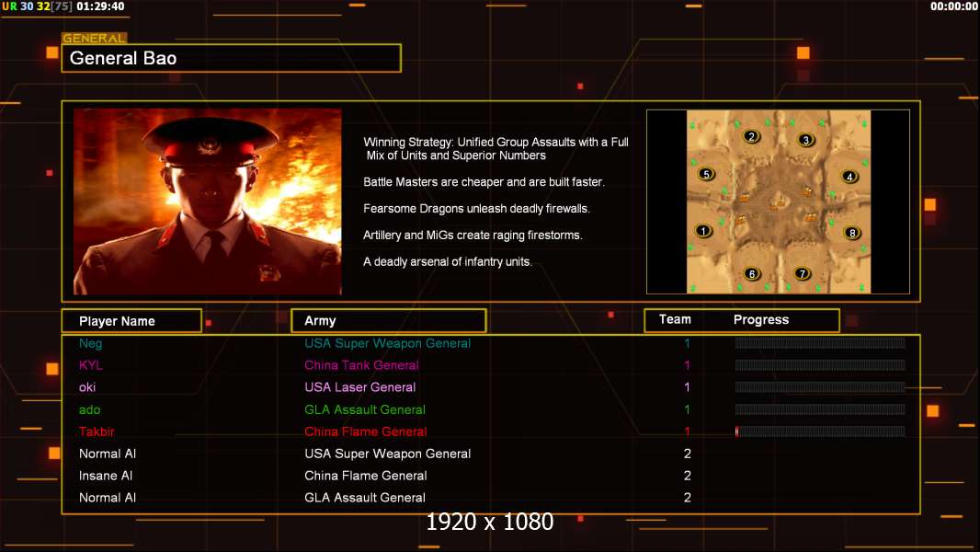Click the Team column header
The image size is (980, 552).
point(675,319)
